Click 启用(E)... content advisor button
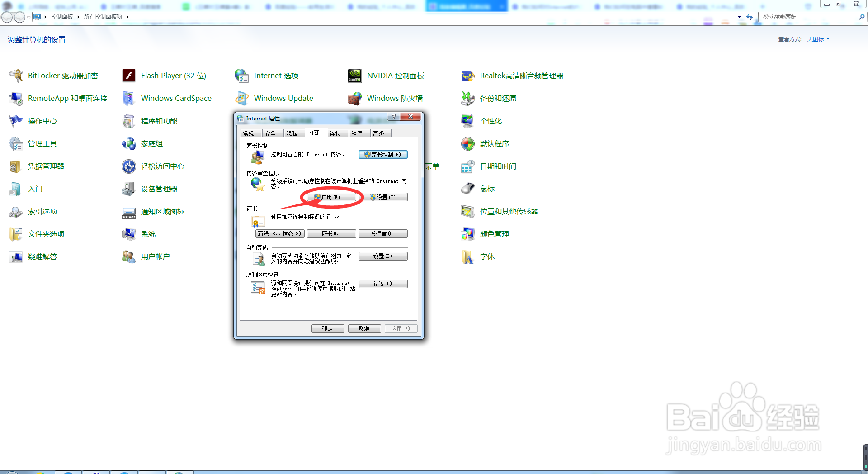Viewport: 868px width, 474px height. click(x=331, y=197)
